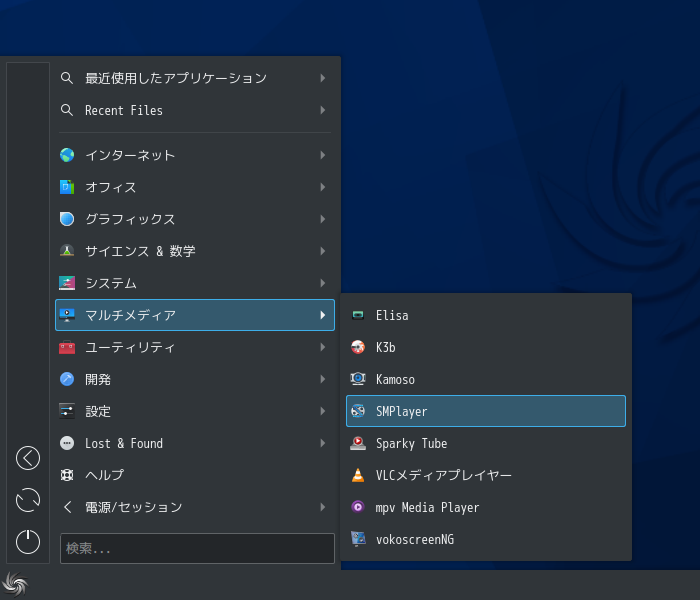Open the Sparky Tube icon

pos(358,443)
